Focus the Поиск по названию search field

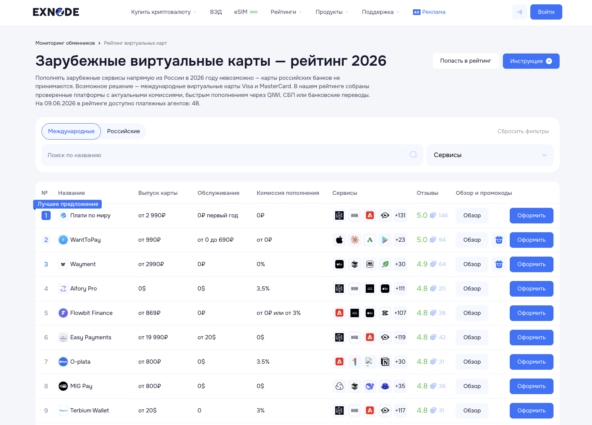coord(232,155)
